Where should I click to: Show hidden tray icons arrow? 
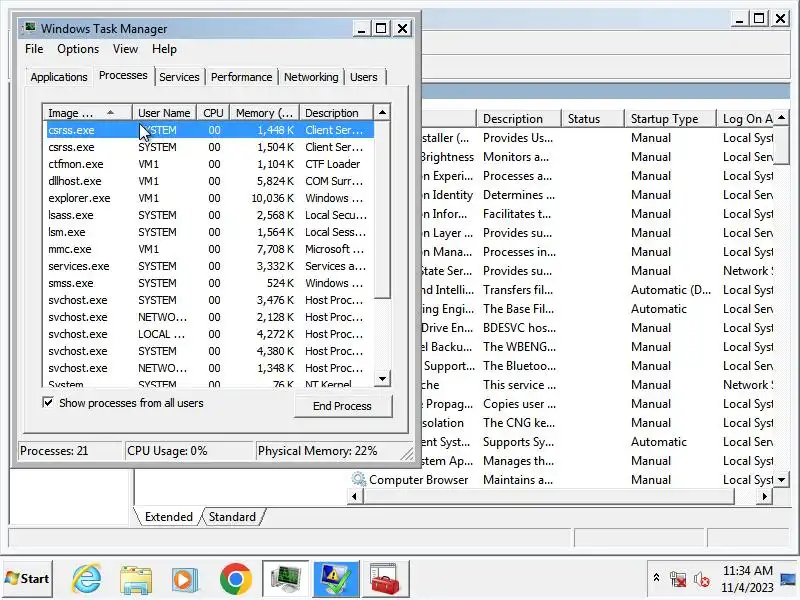[657, 578]
